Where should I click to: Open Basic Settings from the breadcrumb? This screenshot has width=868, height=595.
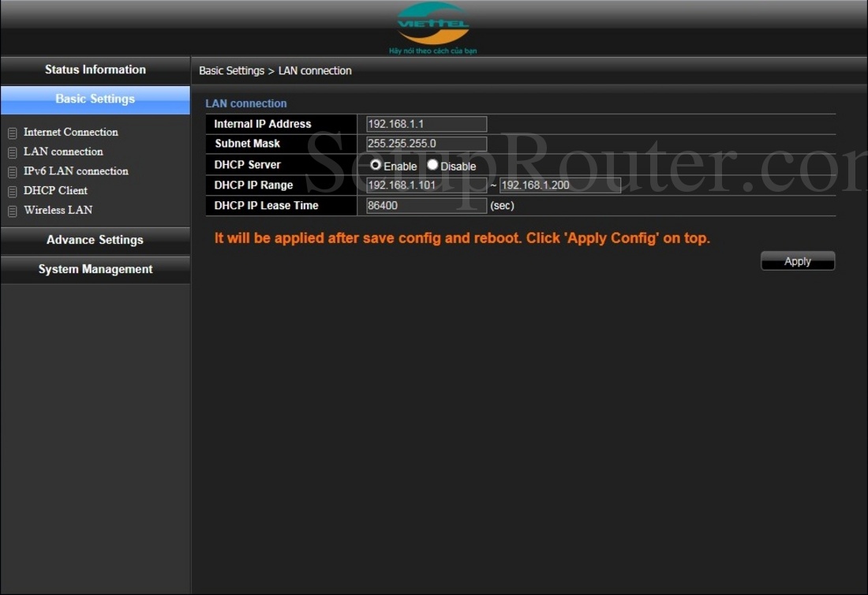[231, 70]
